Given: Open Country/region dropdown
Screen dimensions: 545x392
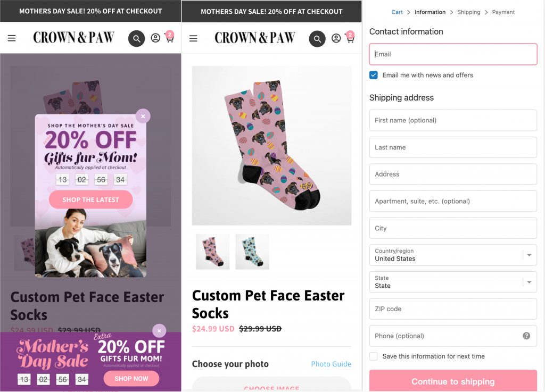Looking at the screenshot, I should click(x=453, y=255).
